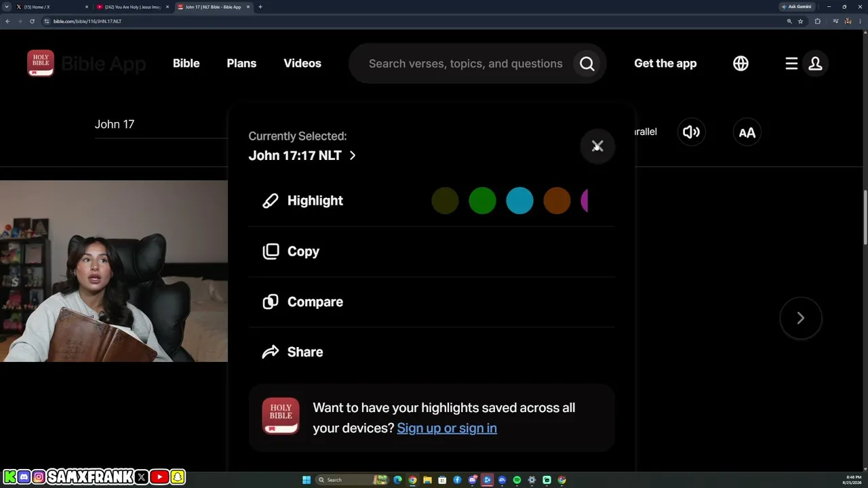Open Chrome from the taskbar
This screenshot has height=488, width=868.
point(412,480)
